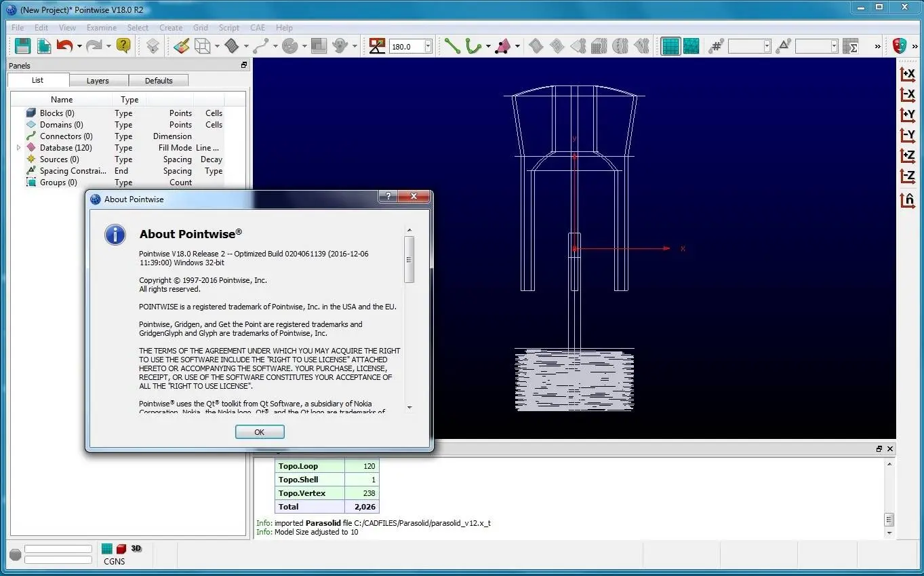Click the -X view orientation icon
Viewport: 924px width, 576px height.
[x=908, y=95]
